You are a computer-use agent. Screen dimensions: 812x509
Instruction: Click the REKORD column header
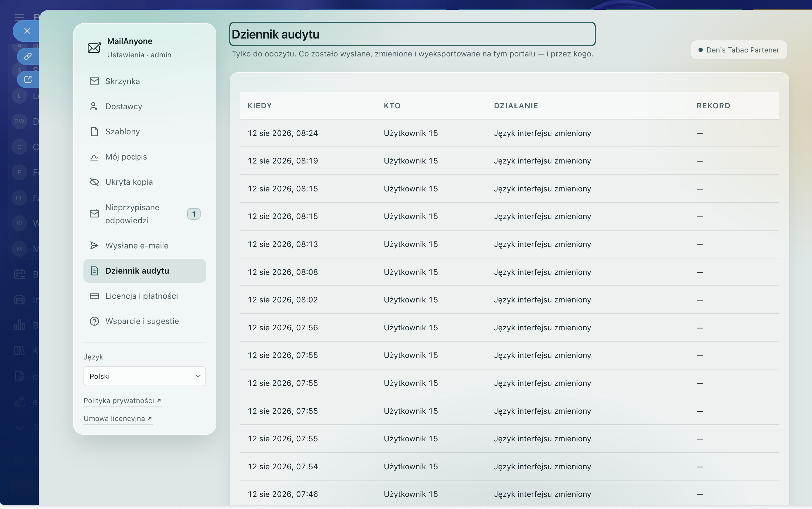714,106
